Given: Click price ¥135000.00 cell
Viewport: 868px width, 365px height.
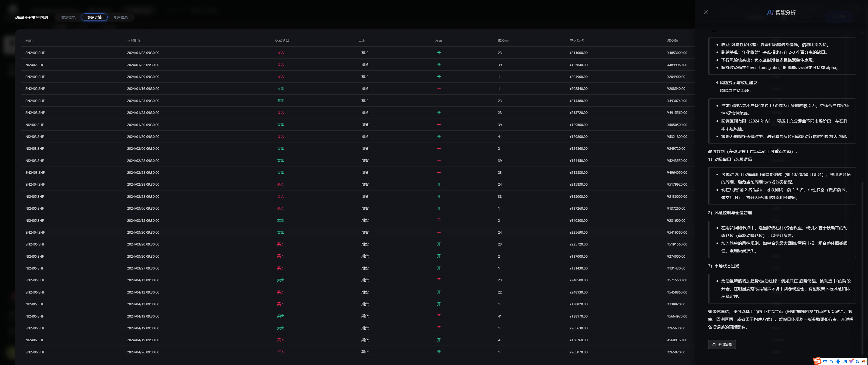Looking at the screenshot, I should (578, 196).
